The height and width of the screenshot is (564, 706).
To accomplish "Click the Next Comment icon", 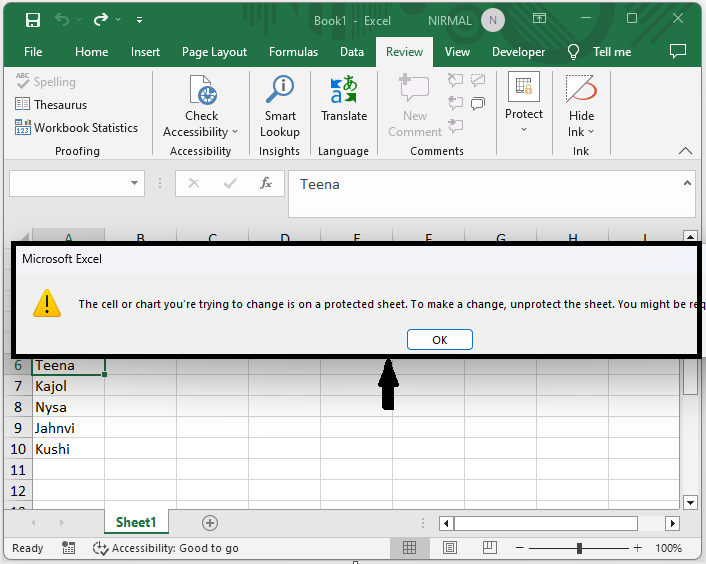I will (455, 125).
